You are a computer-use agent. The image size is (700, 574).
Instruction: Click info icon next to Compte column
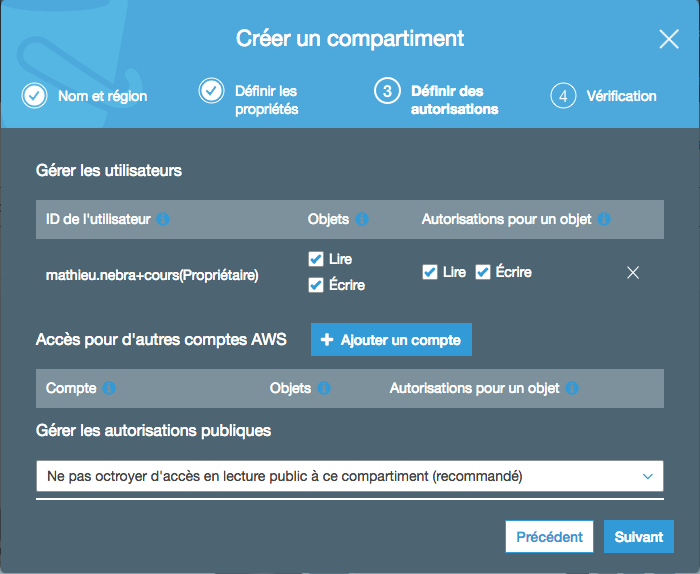tap(109, 388)
